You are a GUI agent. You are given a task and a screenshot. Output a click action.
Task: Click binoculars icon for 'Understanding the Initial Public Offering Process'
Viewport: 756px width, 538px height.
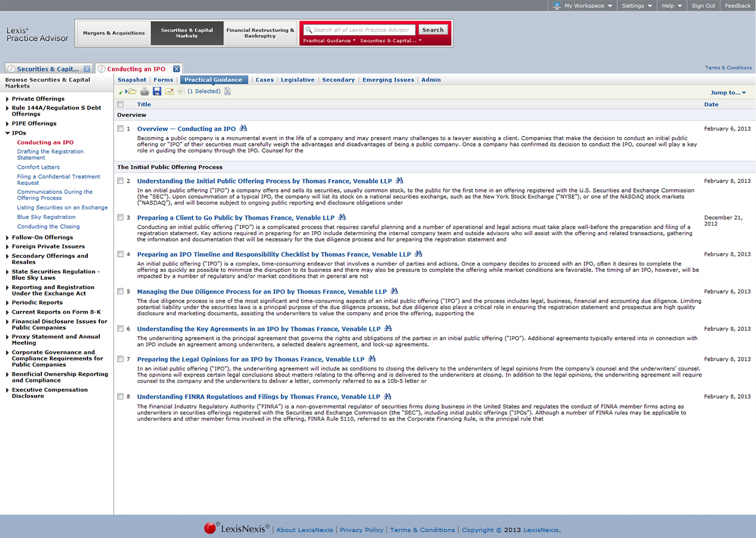(400, 181)
